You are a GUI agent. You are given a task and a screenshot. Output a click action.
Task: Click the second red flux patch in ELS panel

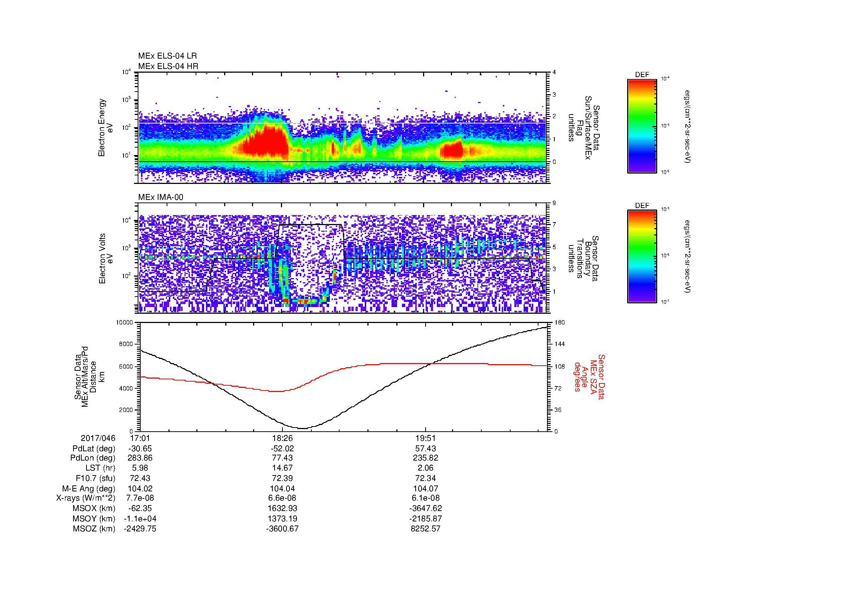pos(452,149)
